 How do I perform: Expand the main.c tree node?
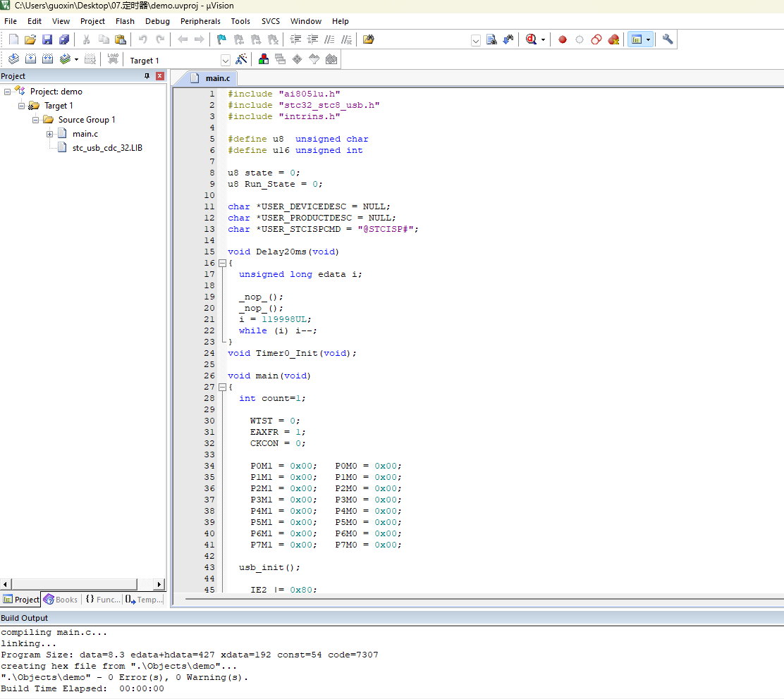tap(50, 134)
